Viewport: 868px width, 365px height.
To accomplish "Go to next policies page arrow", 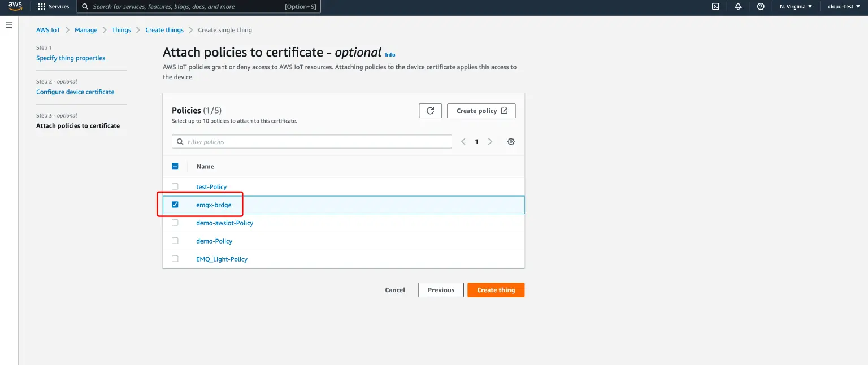I will click(x=490, y=142).
